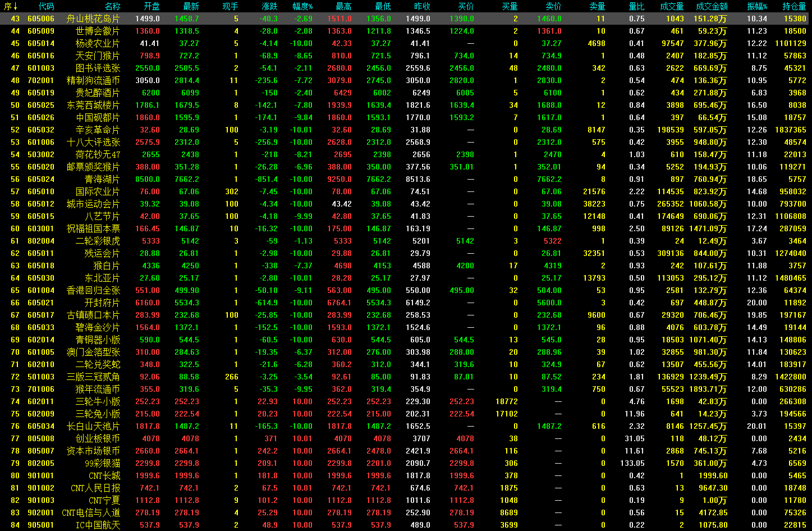This screenshot has height=531, width=812.
Task: Select the 猴年流通币 name cell
Action: [98, 389]
